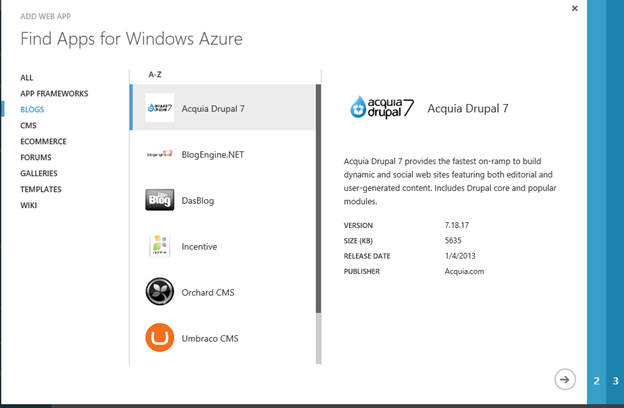Choose Orchard CMS from the list
This screenshot has height=408, width=624.
click(223, 292)
